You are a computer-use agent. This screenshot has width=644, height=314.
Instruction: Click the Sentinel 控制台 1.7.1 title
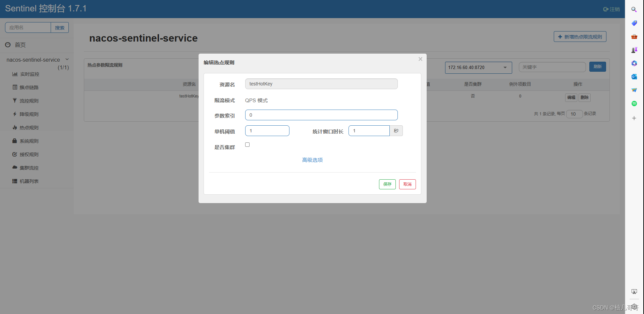pyautogui.click(x=46, y=8)
